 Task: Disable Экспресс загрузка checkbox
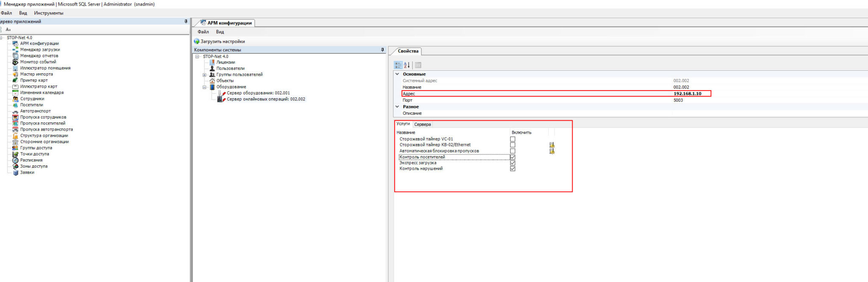[512, 163]
